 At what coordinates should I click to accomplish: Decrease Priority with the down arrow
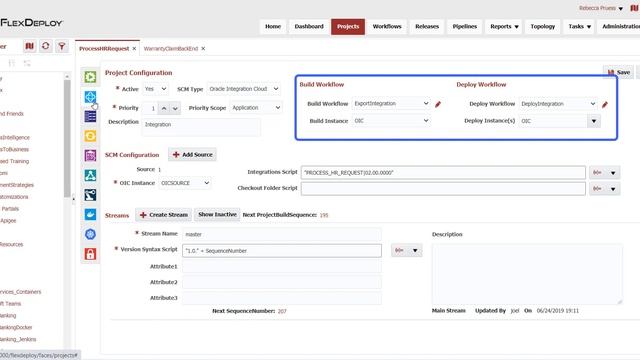coord(175,108)
